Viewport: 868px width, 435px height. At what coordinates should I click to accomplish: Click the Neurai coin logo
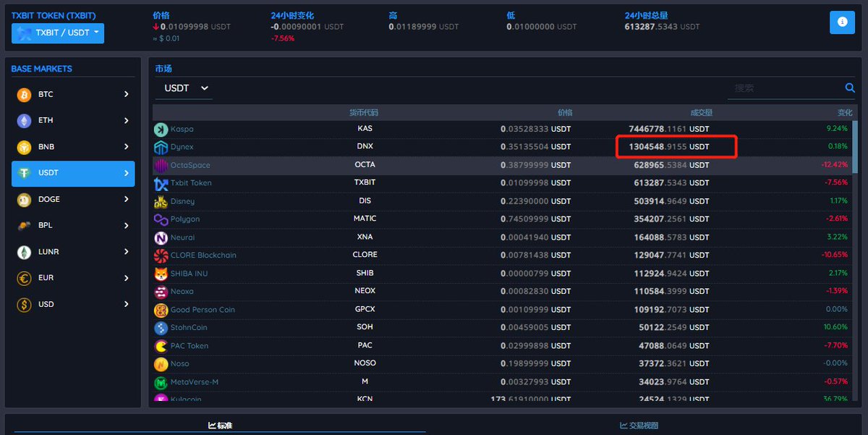[161, 238]
